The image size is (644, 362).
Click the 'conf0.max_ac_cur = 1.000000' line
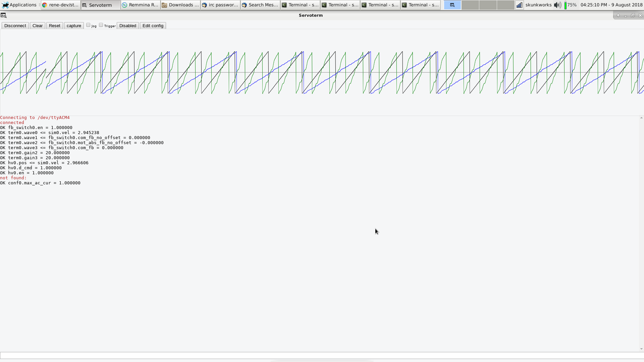point(40,183)
